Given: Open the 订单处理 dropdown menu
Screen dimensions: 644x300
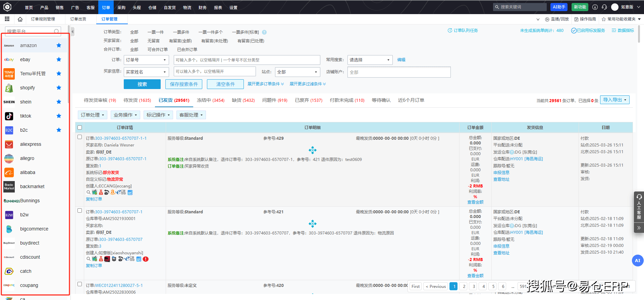Looking at the screenshot, I should pyautogui.click(x=93, y=115).
